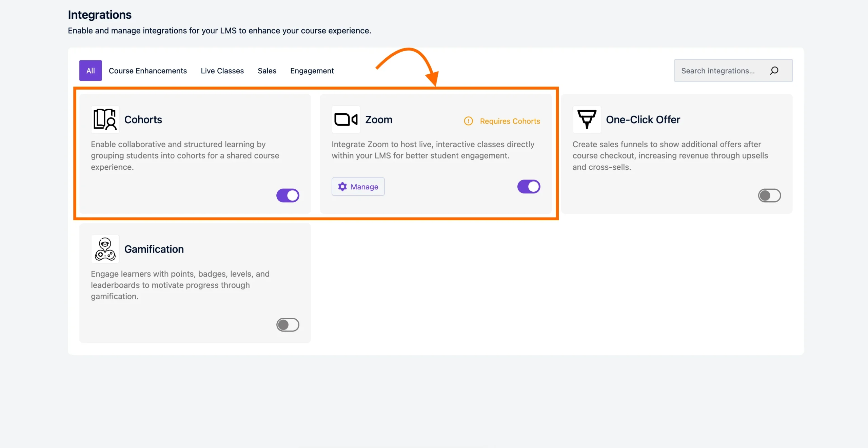Viewport: 868px width, 448px height.
Task: Disable the Cohorts integration toggle
Action: tap(288, 195)
